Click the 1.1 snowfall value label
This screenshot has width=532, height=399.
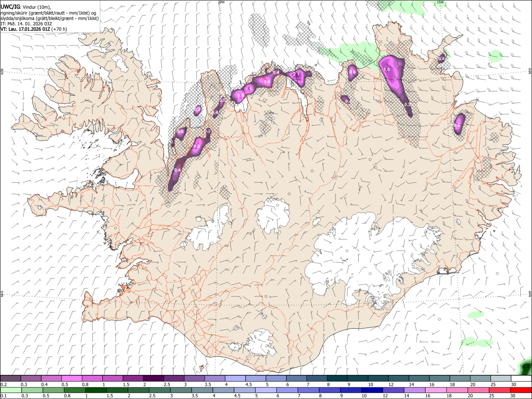click(x=249, y=89)
